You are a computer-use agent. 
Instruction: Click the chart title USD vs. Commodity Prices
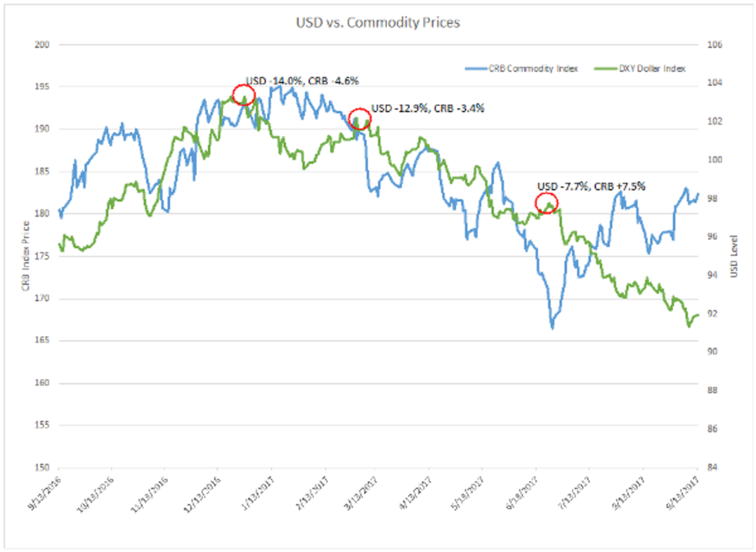378,23
